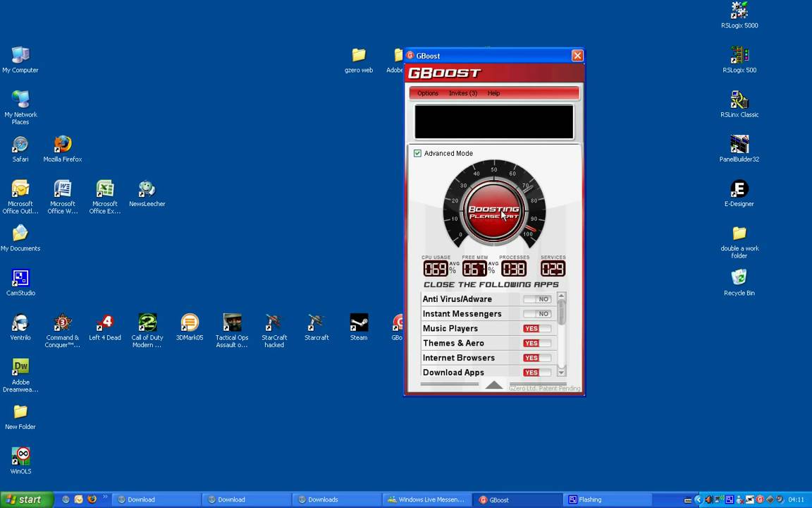
Task: Collapse GBoost panel with up triangle
Action: [x=494, y=385]
